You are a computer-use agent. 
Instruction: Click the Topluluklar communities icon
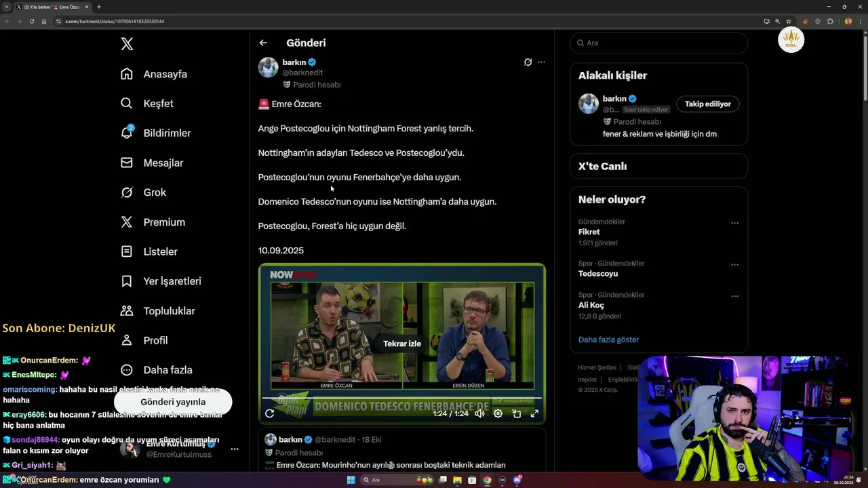tap(127, 310)
